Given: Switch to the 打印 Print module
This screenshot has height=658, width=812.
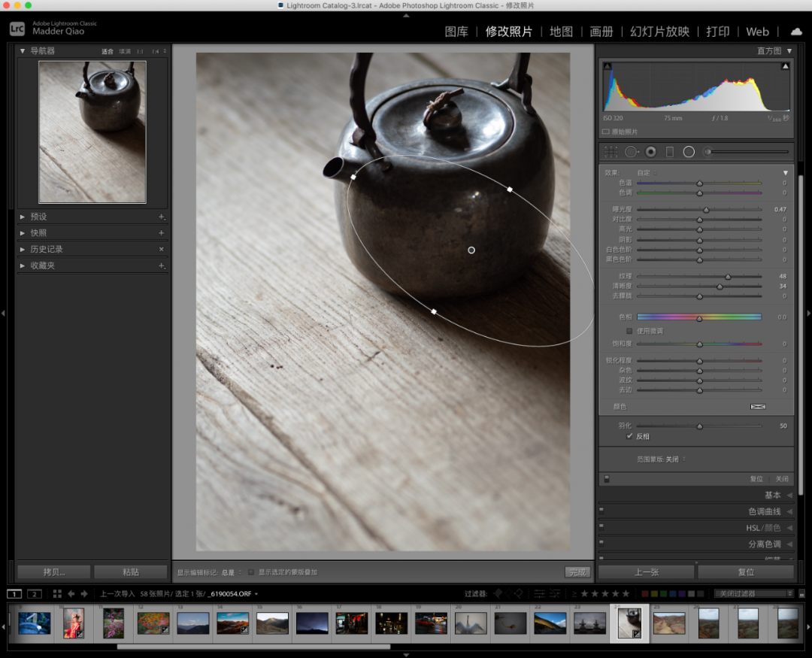Looking at the screenshot, I should click(x=718, y=32).
